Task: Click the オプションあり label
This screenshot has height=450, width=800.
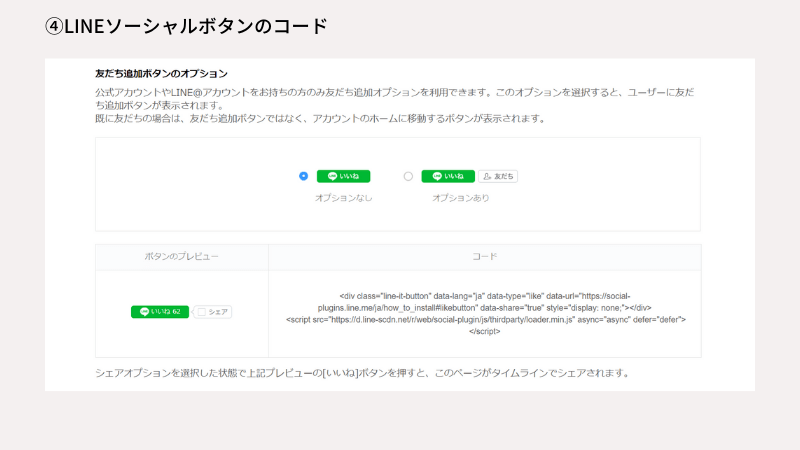Action: (x=461, y=198)
